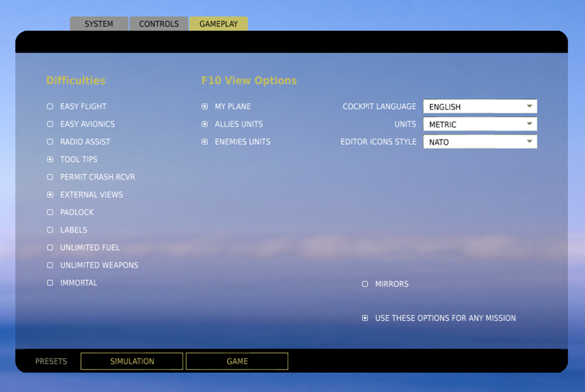Click the Game preset button
This screenshot has height=392, width=585.
[x=237, y=361]
